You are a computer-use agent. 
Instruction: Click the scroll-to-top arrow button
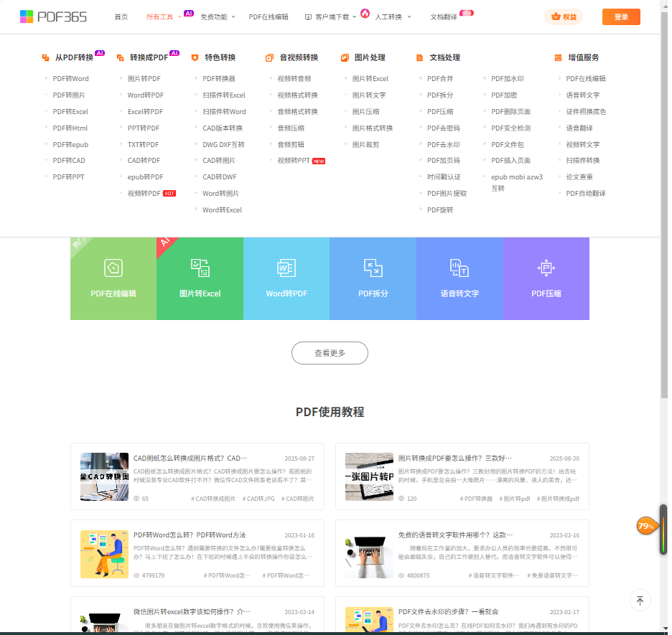(640, 601)
